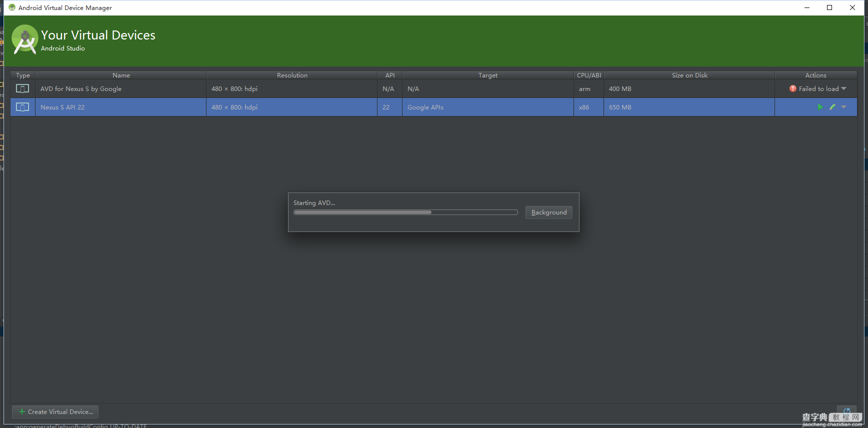868x428 pixels.
Task: Select the AVD for Nexus S by Google row name
Action: click(x=81, y=88)
